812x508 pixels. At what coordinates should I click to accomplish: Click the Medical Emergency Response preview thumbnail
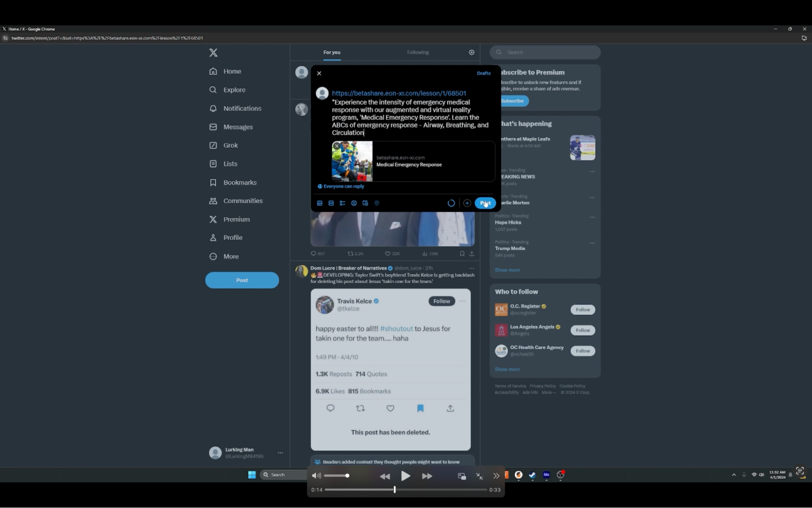tap(352, 161)
